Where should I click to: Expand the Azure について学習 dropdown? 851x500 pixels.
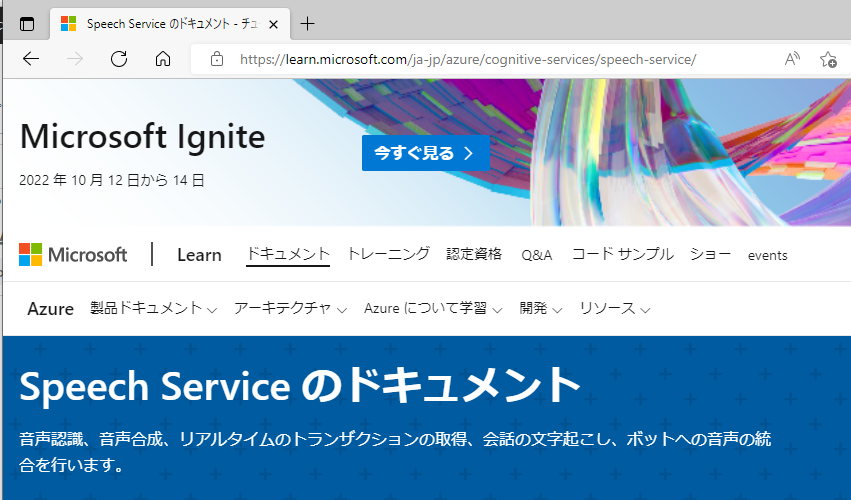pyautogui.click(x=433, y=308)
